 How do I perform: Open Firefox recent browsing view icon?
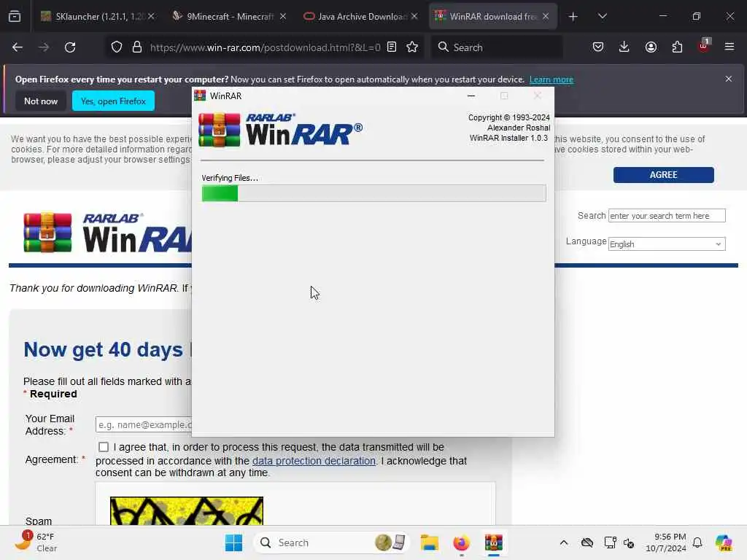click(15, 16)
